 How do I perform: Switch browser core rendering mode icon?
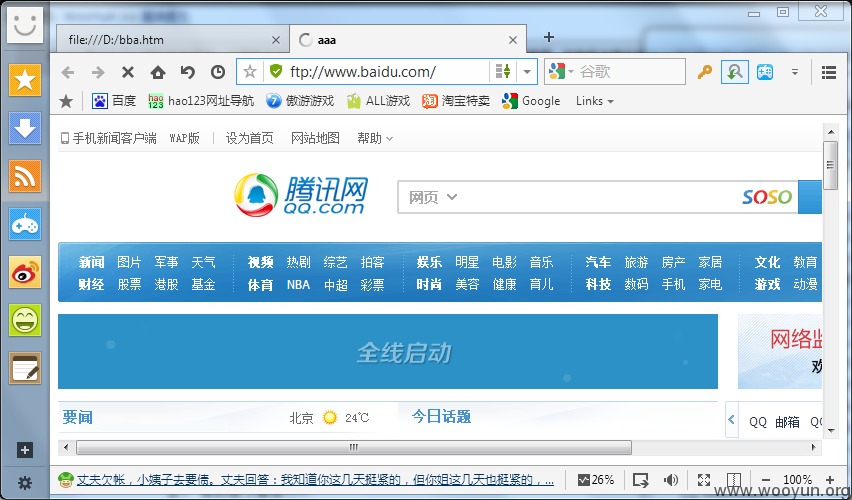click(503, 71)
